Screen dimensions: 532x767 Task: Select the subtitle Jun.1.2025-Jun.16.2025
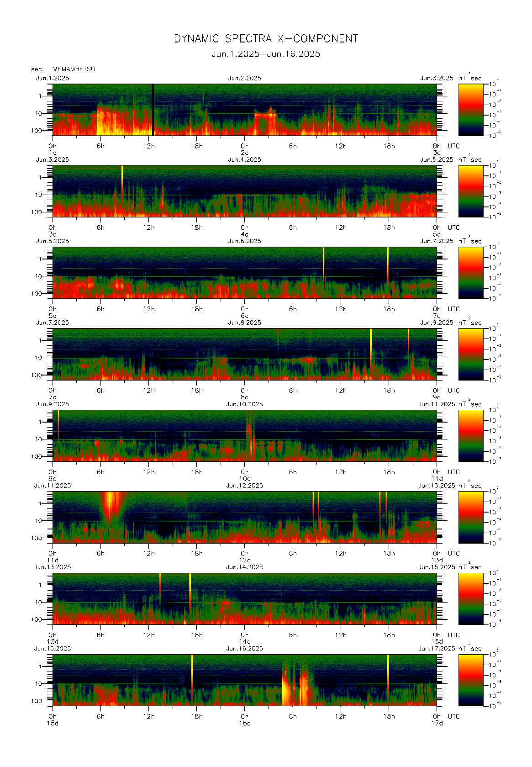[x=266, y=54]
